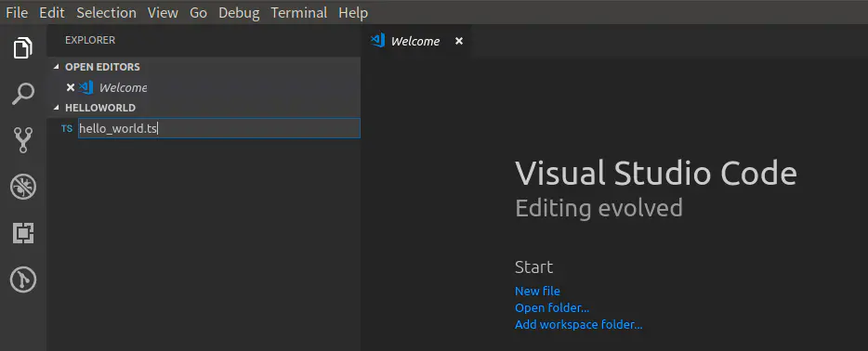Open the Explorer view in activity bar
The image size is (868, 351).
pos(23,47)
